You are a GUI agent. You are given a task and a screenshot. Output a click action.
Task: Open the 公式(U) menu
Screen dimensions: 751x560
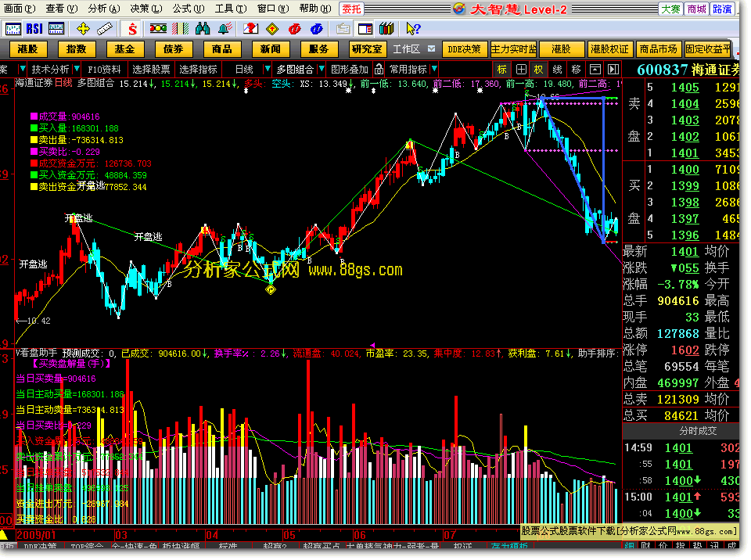click(189, 9)
